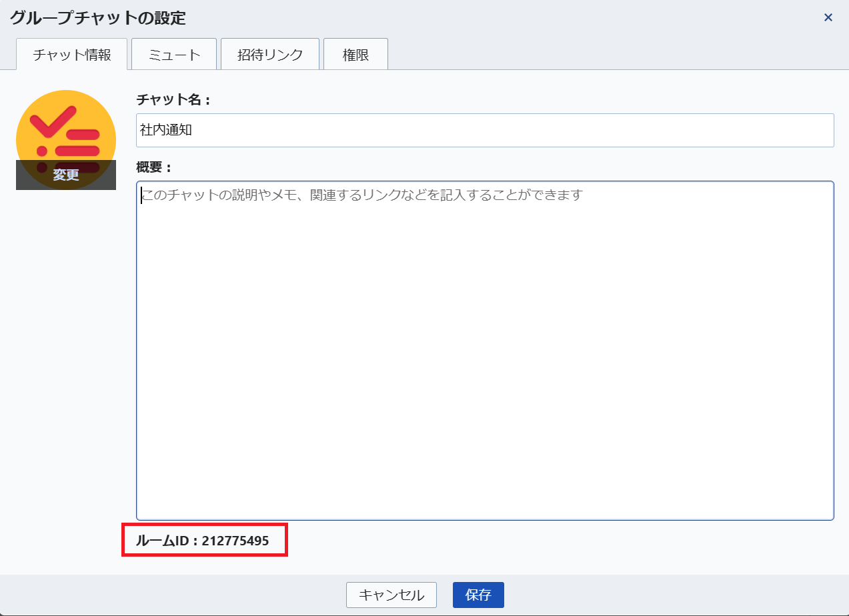The image size is (849, 616).
Task: Click the チャット名 label
Action: [173, 100]
